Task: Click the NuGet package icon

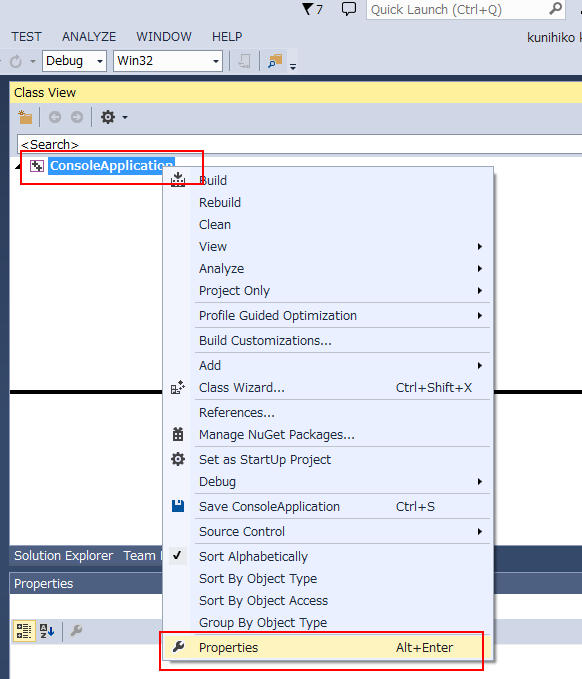Action: pyautogui.click(x=178, y=434)
